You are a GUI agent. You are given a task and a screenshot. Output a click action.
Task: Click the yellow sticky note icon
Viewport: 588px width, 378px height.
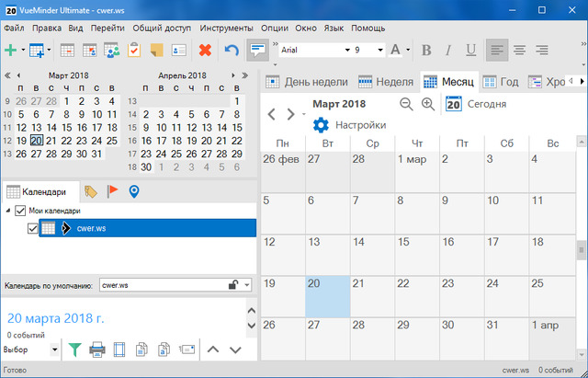coord(157,50)
